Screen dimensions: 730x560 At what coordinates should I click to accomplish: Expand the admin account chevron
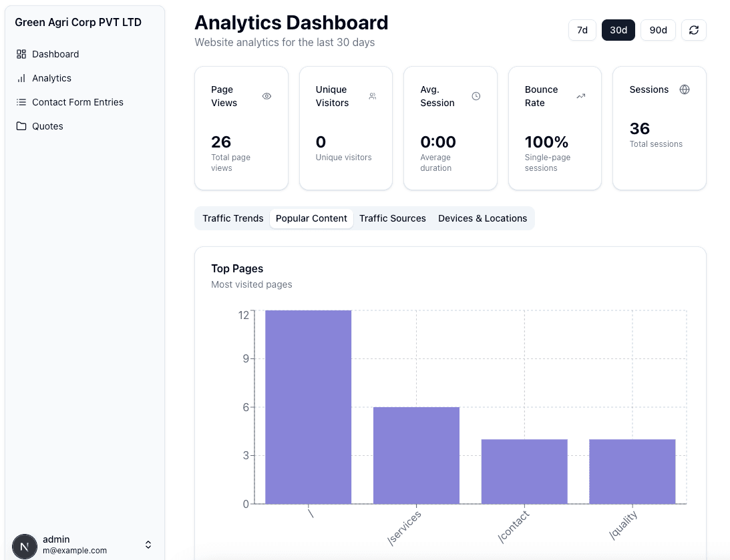[148, 544]
